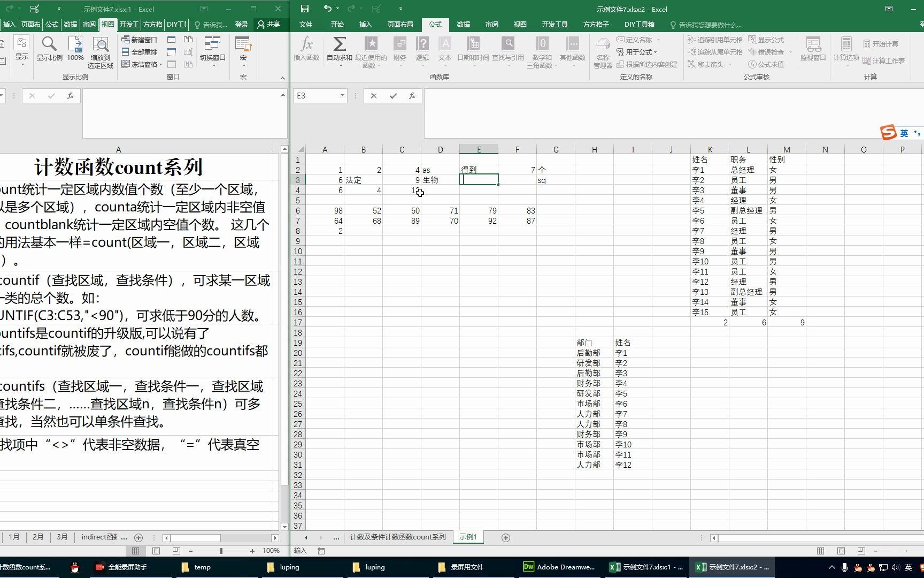924x578 pixels.
Task: Expand the Define Name (定义名称) dropdown arrow
Action: point(658,40)
